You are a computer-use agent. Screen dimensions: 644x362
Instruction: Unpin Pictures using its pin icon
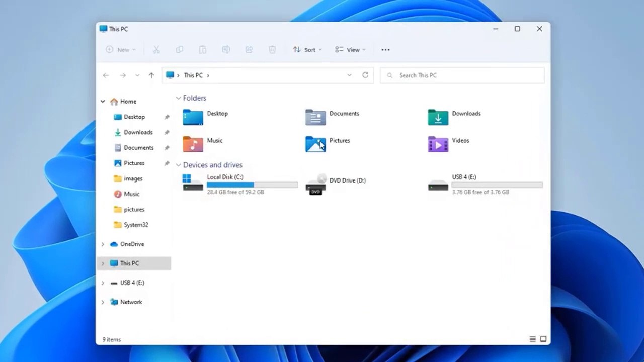(x=167, y=163)
